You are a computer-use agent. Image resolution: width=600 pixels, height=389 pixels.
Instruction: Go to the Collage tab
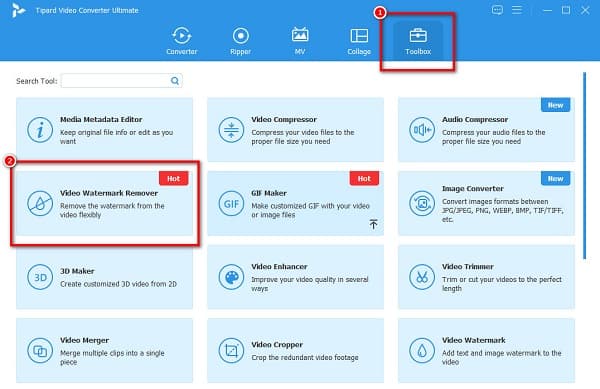(359, 41)
